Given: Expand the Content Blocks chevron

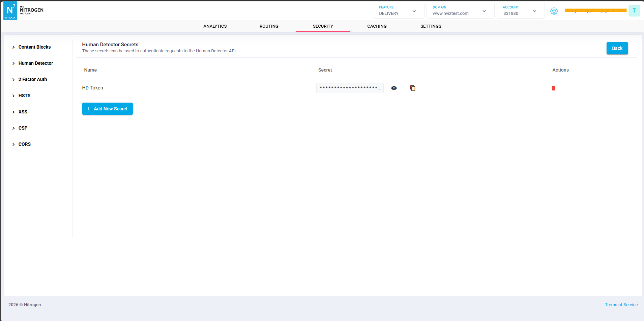Looking at the screenshot, I should tap(13, 47).
